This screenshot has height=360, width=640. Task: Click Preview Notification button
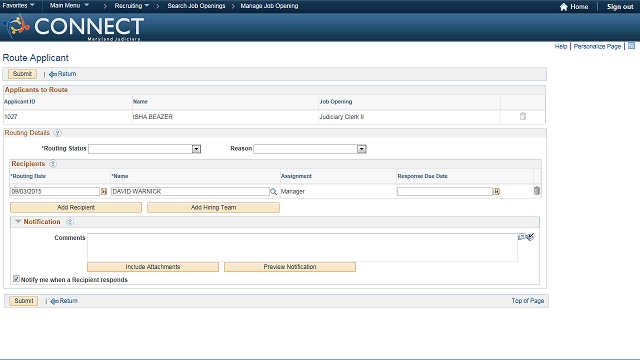pyautogui.click(x=290, y=267)
